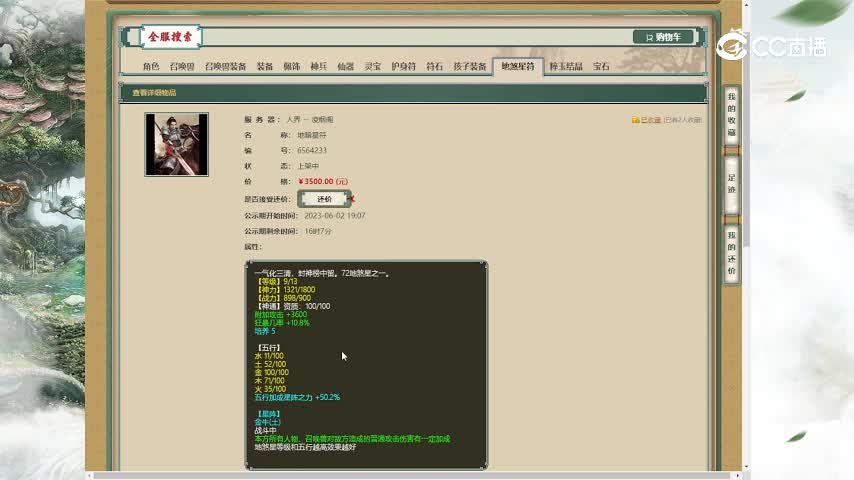Open the 炼玉结晶 tab
The image size is (854, 480).
click(566, 66)
